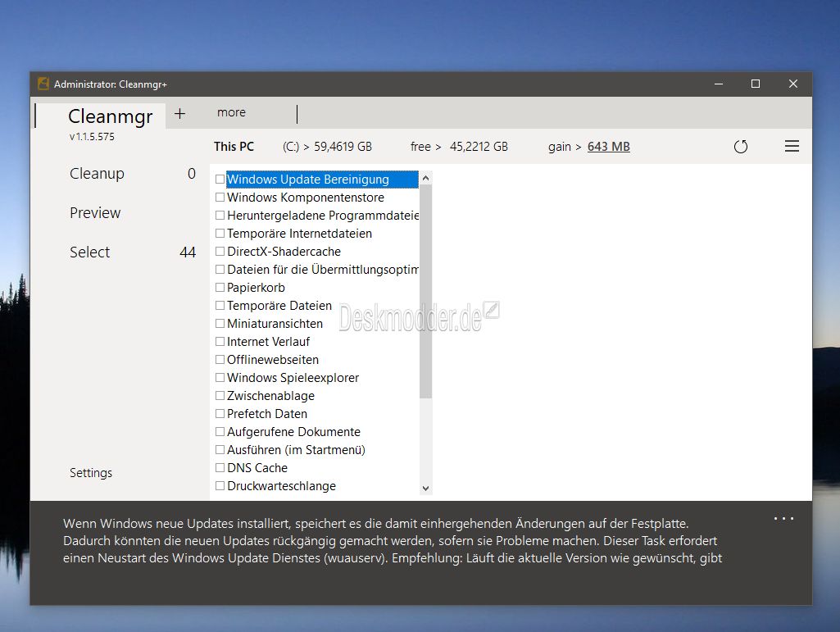Click Select to choose all items
Screen dimensions: 840x632
[x=90, y=252]
